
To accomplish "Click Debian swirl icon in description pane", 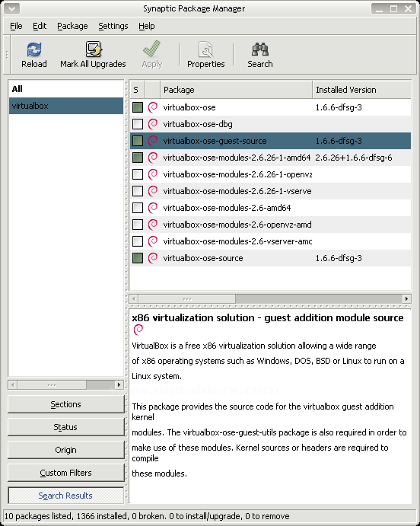I will coord(138,330).
